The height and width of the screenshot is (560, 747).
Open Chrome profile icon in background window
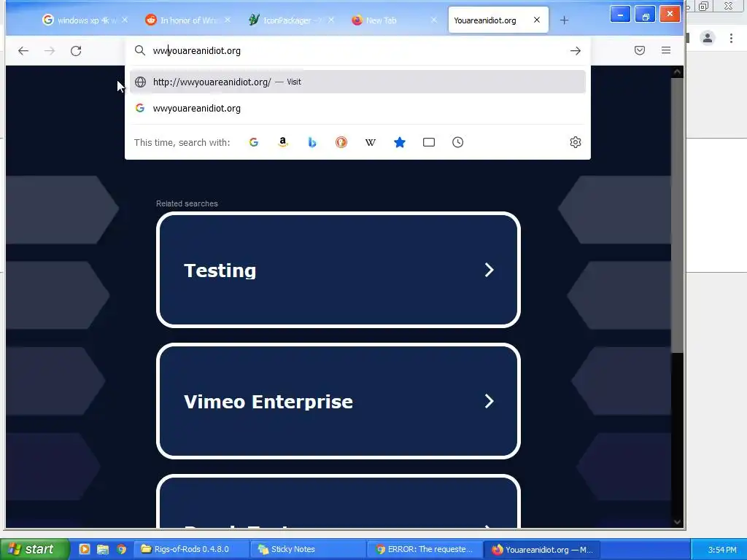(x=708, y=38)
